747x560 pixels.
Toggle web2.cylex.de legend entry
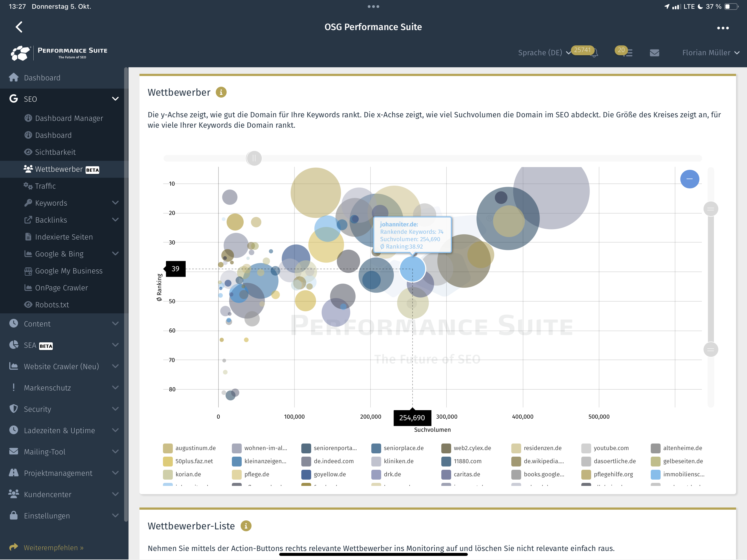point(466,448)
